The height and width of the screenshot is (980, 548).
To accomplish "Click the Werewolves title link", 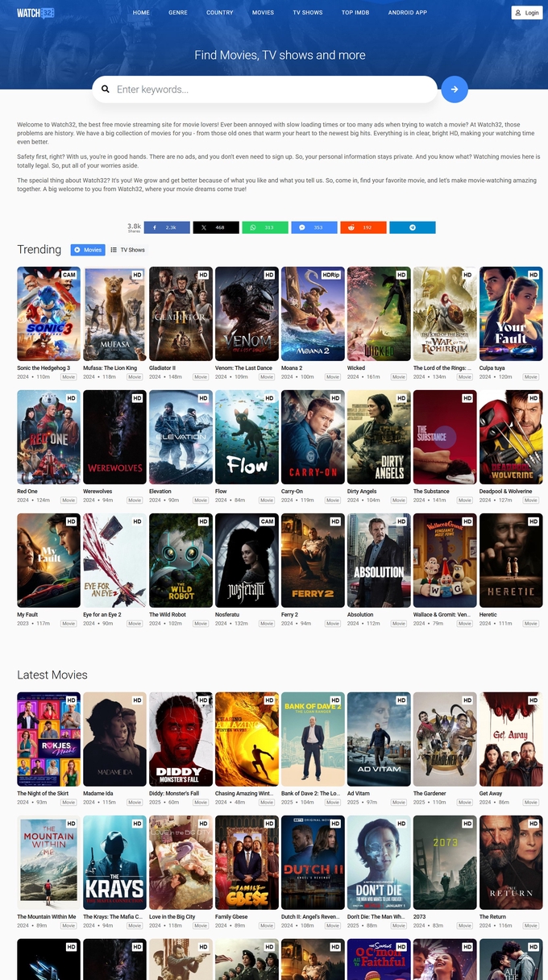I will coord(98,491).
